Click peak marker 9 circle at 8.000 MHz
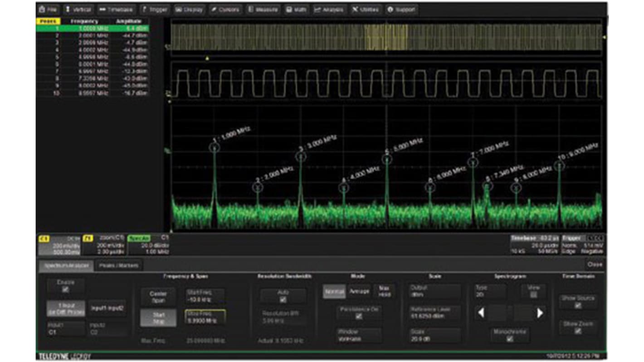 pos(516,187)
